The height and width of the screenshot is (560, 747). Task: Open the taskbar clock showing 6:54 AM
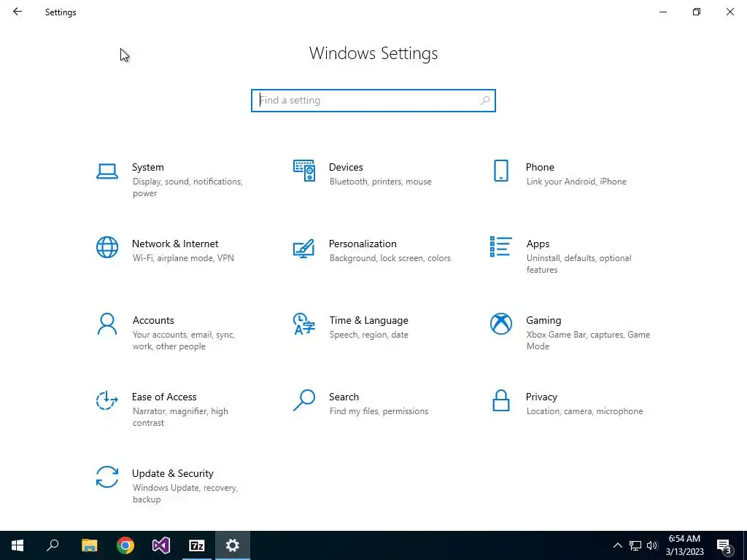coord(684,545)
